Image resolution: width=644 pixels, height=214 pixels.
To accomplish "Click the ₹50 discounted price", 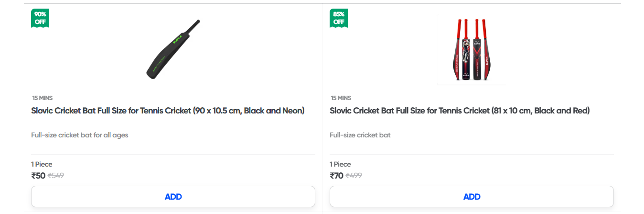I will point(38,176).
